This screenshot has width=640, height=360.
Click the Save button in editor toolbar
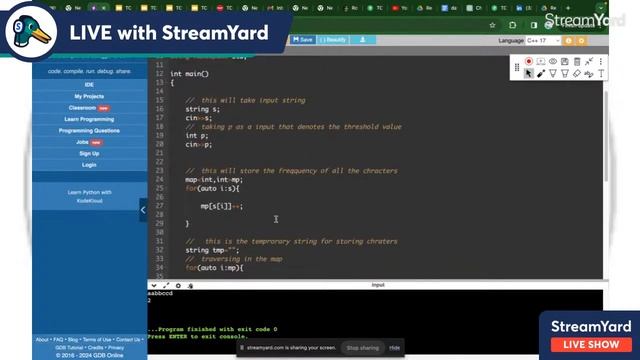pyautogui.click(x=303, y=40)
